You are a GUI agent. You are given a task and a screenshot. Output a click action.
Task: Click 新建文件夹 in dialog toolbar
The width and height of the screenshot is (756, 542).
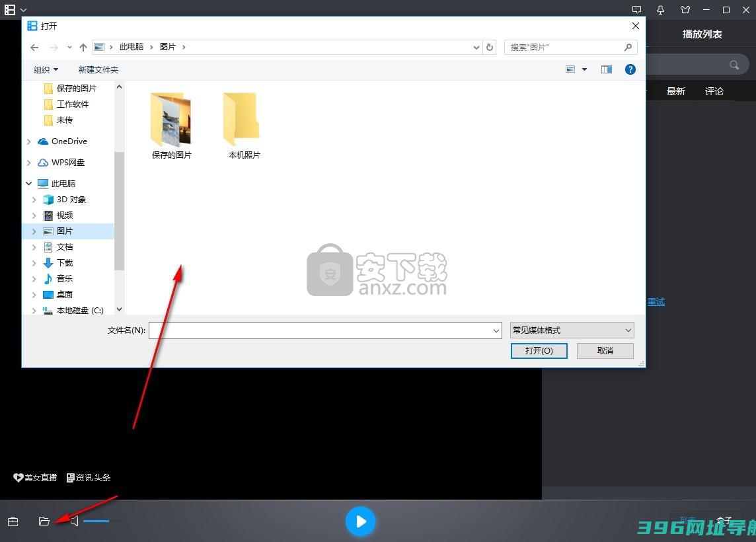coord(98,69)
